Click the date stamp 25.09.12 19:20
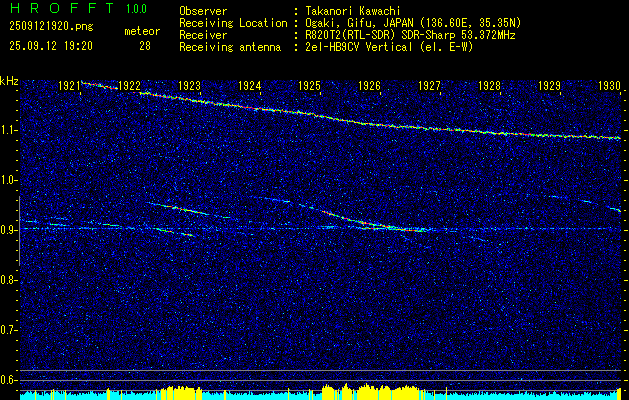The height and width of the screenshot is (400, 629). coord(51,46)
